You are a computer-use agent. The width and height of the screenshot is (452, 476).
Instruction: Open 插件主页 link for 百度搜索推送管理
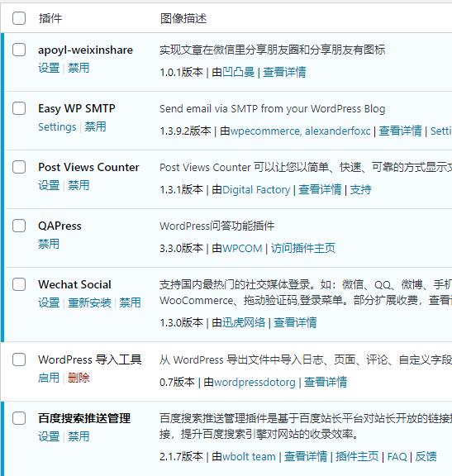[x=357, y=456]
